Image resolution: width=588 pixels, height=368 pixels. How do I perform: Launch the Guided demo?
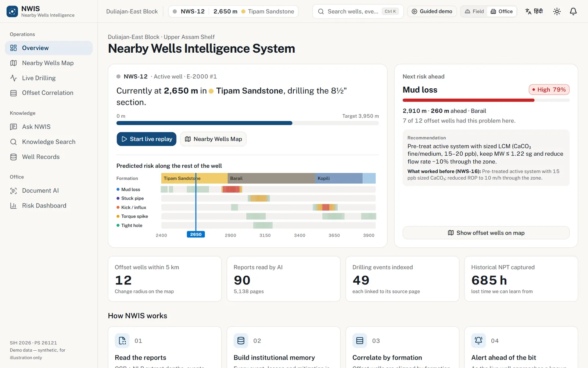point(432,11)
